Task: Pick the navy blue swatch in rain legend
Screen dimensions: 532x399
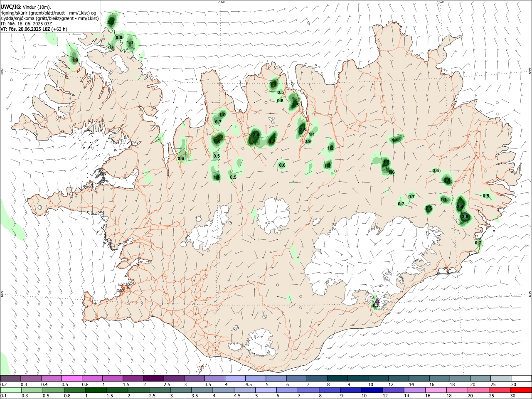Action: (372, 390)
